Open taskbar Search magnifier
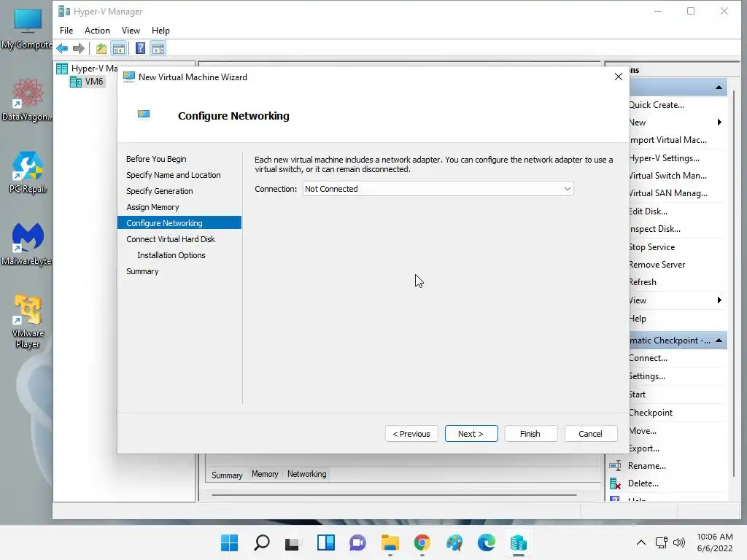747x560 pixels. [x=262, y=542]
